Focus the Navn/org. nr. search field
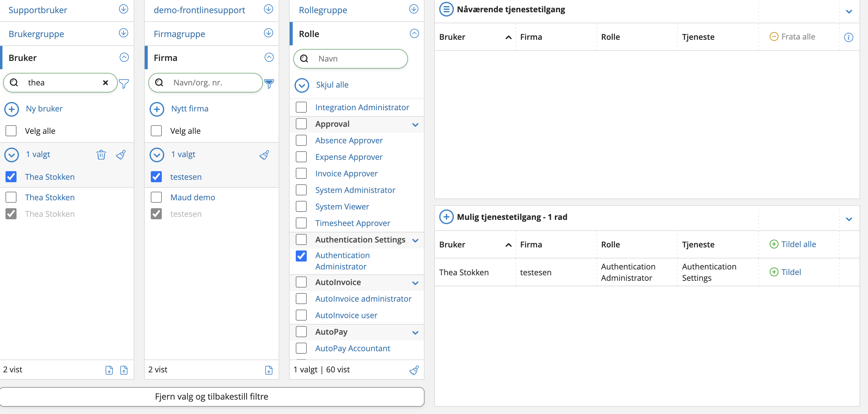Image resolution: width=868 pixels, height=414 pixels. (206, 83)
